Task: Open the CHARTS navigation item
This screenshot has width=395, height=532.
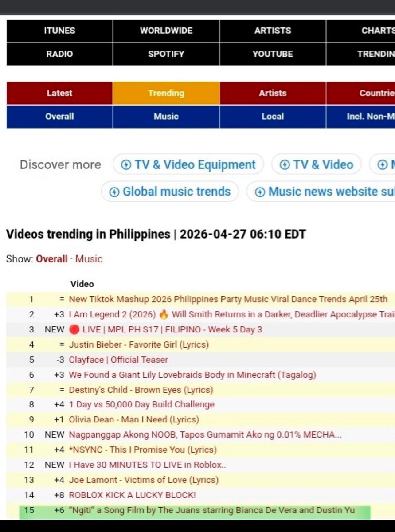Action: point(361,31)
